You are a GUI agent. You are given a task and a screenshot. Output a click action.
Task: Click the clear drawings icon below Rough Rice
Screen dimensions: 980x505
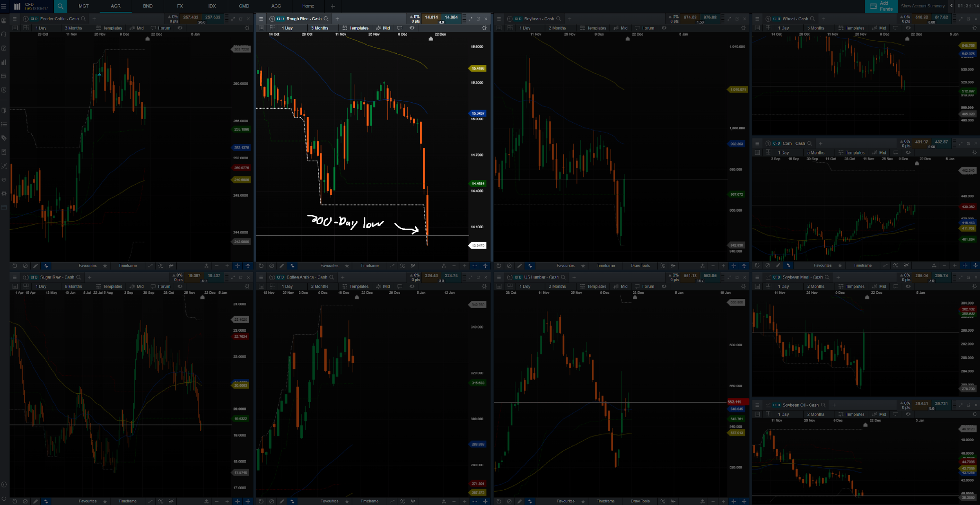pos(272,266)
